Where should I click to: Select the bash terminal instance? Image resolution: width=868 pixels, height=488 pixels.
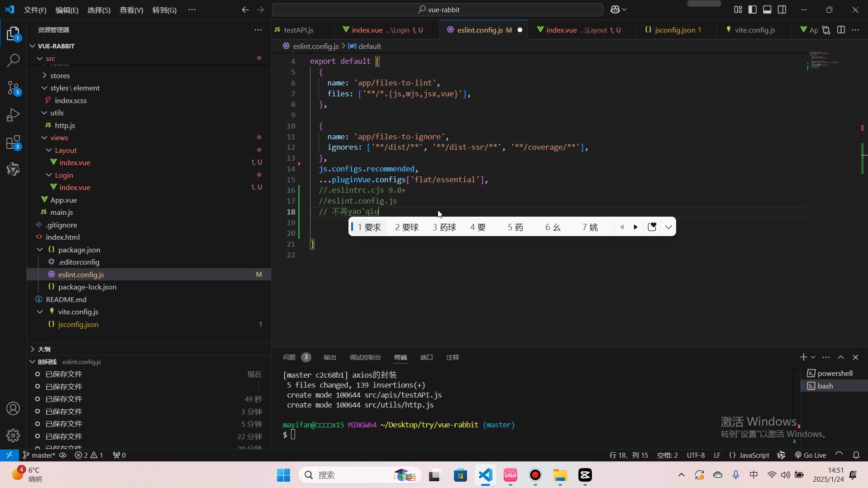pyautogui.click(x=835, y=386)
